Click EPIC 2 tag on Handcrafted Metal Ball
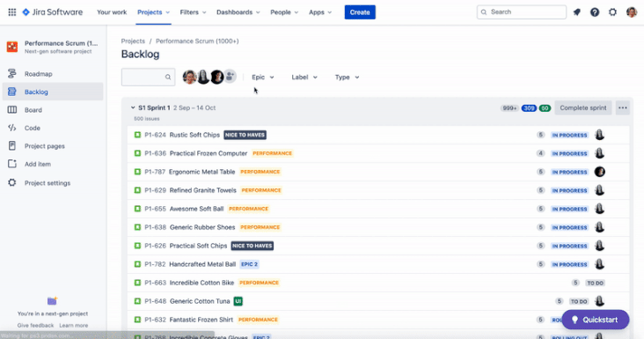The width and height of the screenshot is (644, 339). 250,264
